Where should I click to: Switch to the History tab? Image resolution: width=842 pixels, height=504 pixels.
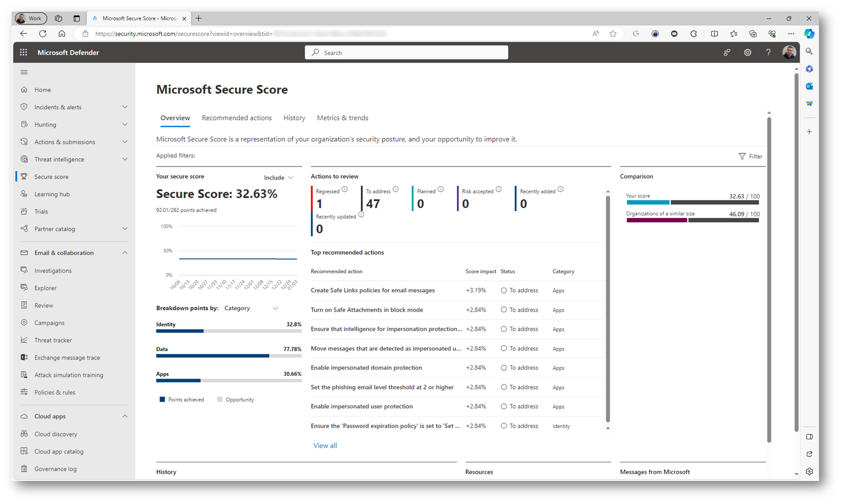[294, 118]
